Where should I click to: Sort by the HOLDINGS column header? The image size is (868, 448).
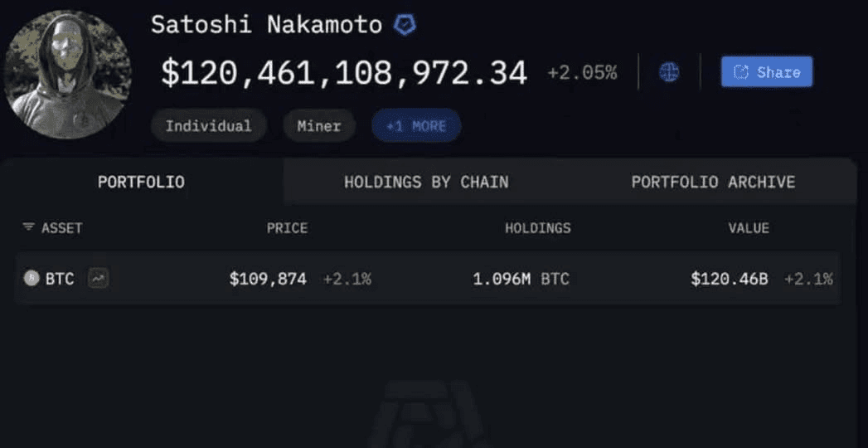tap(537, 228)
